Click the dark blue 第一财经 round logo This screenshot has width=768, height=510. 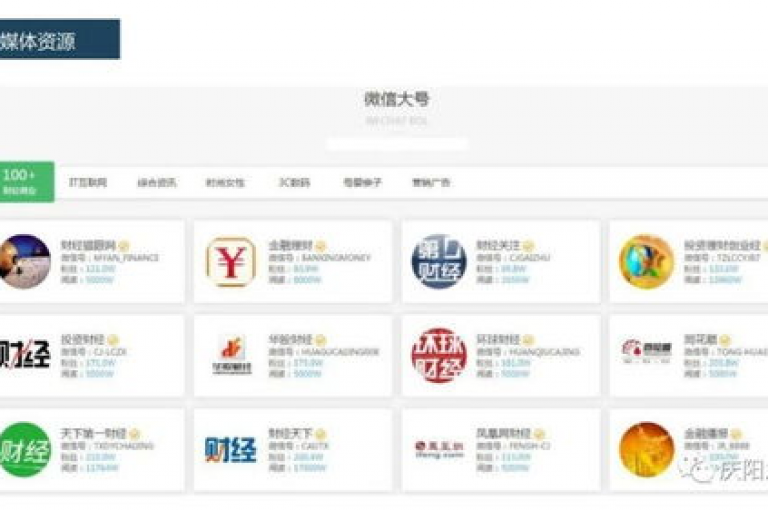439,262
